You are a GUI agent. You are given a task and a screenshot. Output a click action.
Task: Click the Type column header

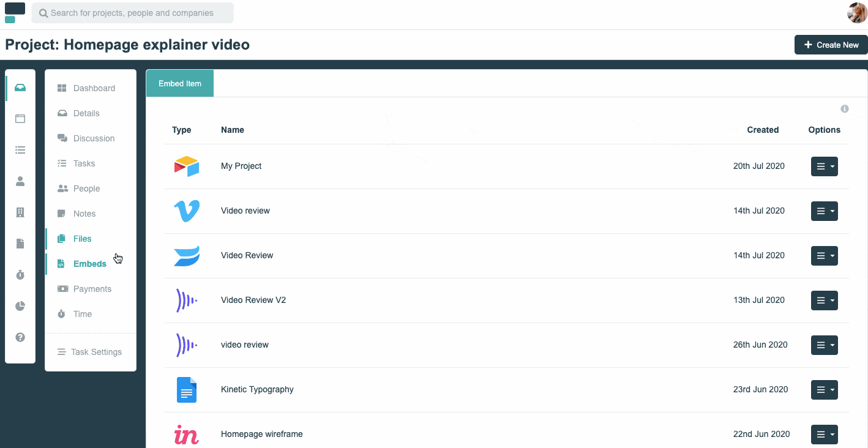[x=182, y=130]
